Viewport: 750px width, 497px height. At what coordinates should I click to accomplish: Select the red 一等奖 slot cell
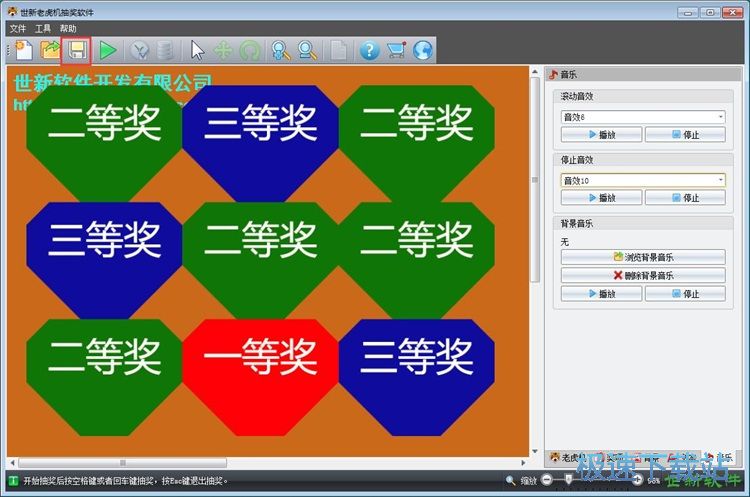pos(260,377)
